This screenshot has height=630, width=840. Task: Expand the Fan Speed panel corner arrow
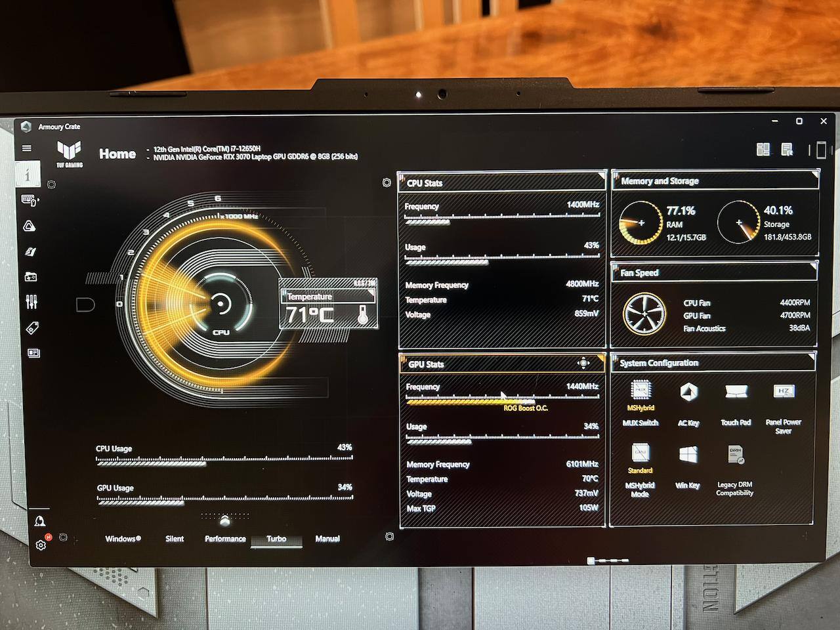[814, 266]
